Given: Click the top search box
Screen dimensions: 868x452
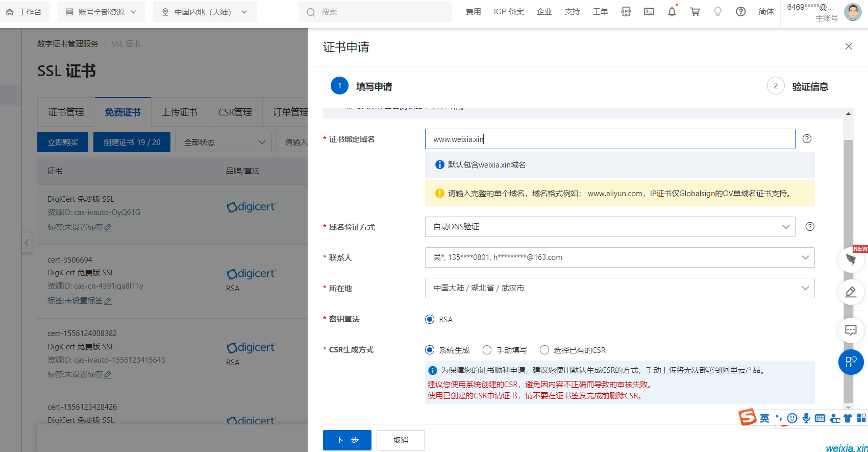Looking at the screenshot, I should pos(375,12).
